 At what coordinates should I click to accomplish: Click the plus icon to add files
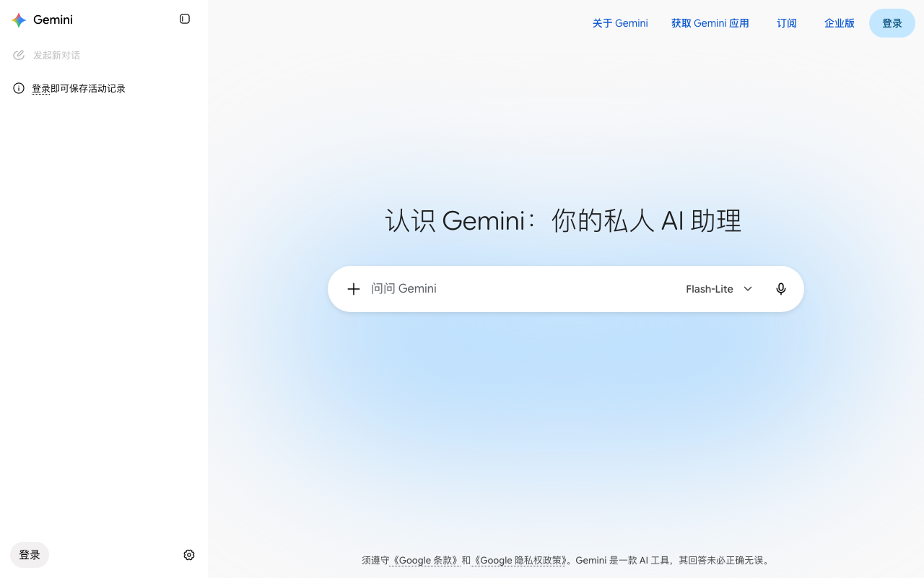click(354, 289)
